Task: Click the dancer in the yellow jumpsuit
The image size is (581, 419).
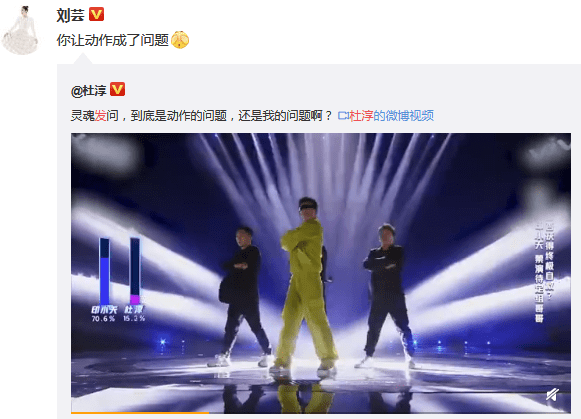Action: (x=306, y=285)
